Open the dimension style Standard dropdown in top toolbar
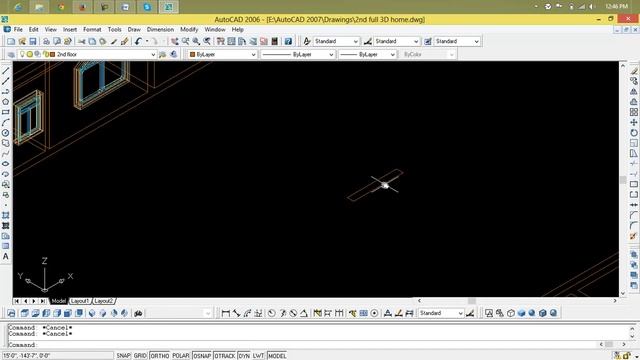Screen dimensions: 640x360 pos(416,41)
